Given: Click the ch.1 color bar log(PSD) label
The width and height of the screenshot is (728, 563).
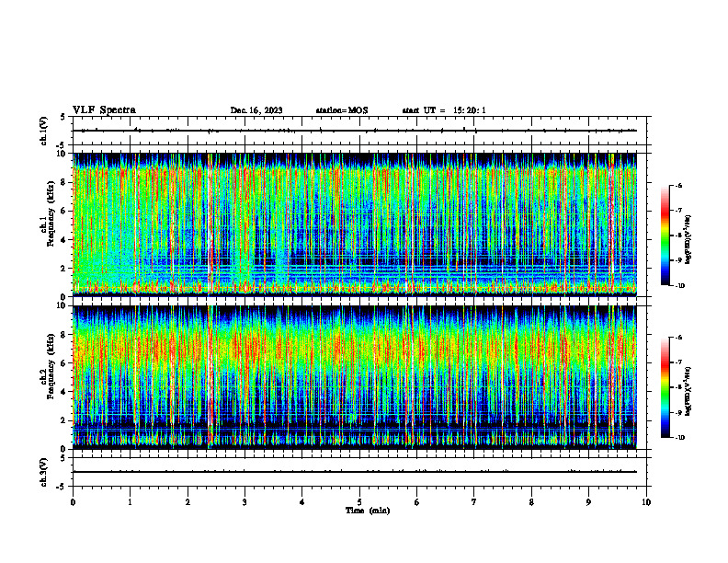Looking at the screenshot, I should coord(688,240).
